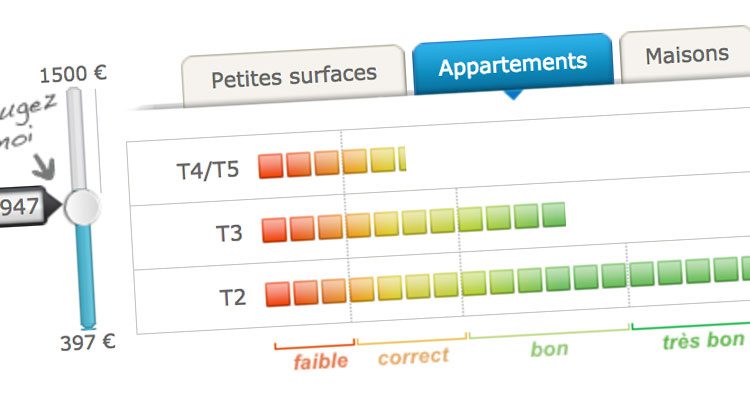The width and height of the screenshot is (750, 400).
Task: Click the hand-drawn arrow pointing to slider
Action: 44,167
